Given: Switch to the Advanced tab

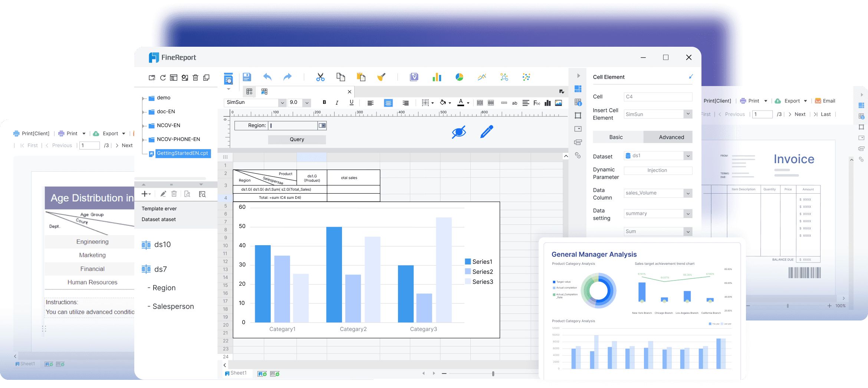Looking at the screenshot, I should [x=671, y=137].
